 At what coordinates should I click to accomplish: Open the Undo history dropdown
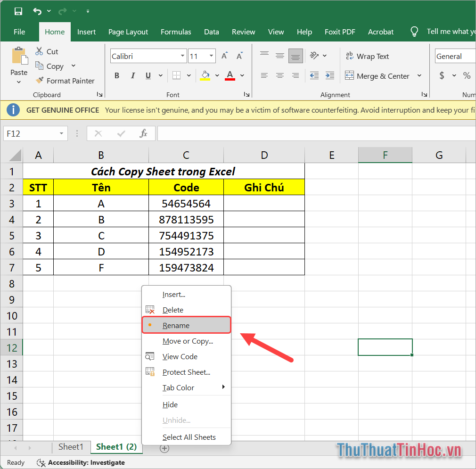(49, 11)
